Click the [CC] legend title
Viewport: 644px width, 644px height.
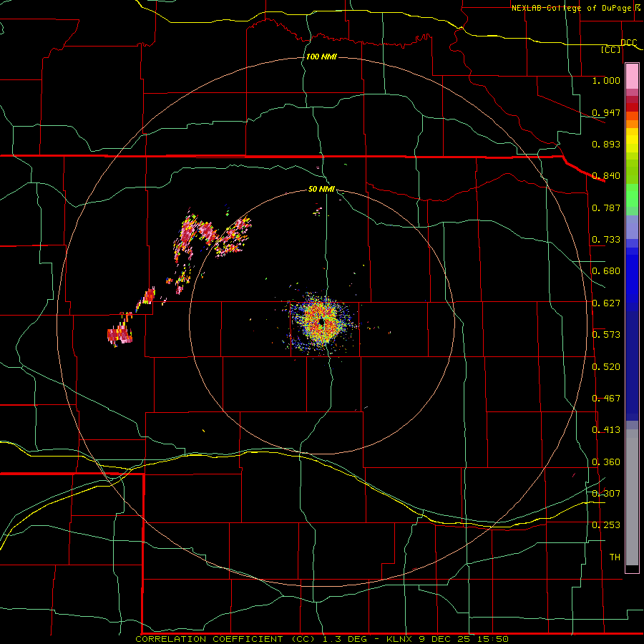tap(611, 49)
